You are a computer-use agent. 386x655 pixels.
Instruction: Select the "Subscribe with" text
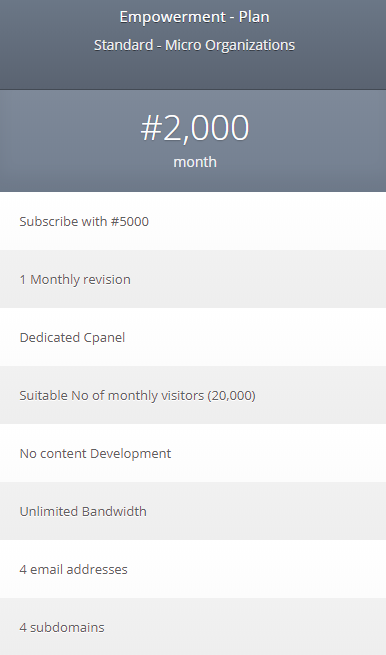point(63,221)
